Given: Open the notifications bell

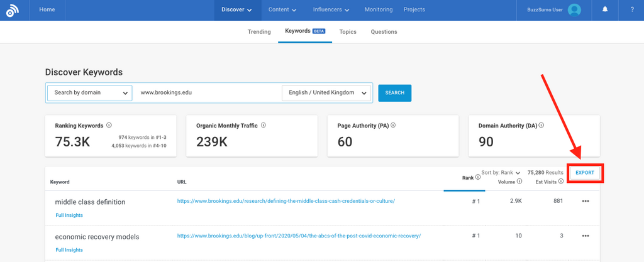Looking at the screenshot, I should coord(605,10).
